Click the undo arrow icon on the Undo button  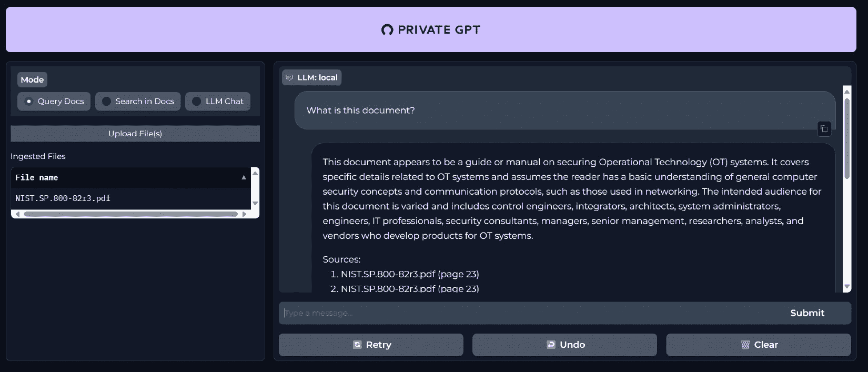pyautogui.click(x=550, y=345)
